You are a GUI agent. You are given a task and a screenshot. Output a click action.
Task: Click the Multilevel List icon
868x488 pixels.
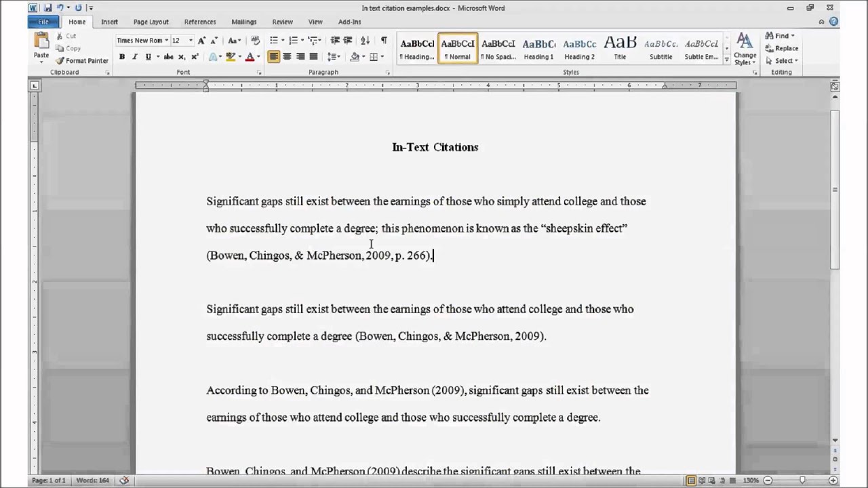coord(315,41)
